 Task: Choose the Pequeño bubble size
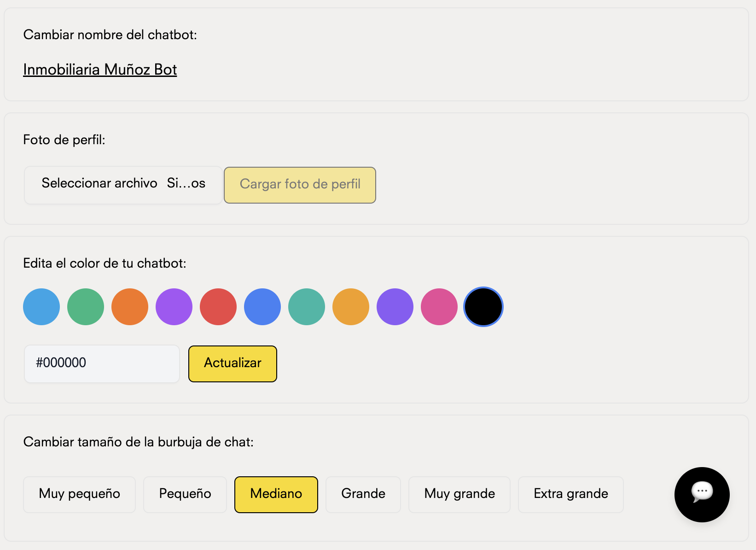click(185, 494)
